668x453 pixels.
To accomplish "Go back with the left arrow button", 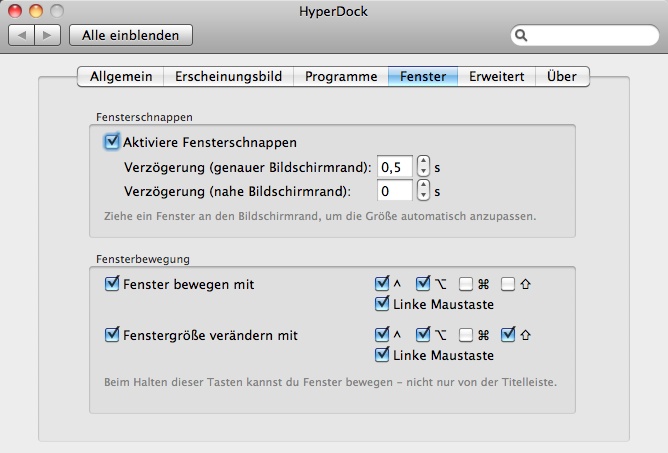I will pyautogui.click(x=21, y=35).
